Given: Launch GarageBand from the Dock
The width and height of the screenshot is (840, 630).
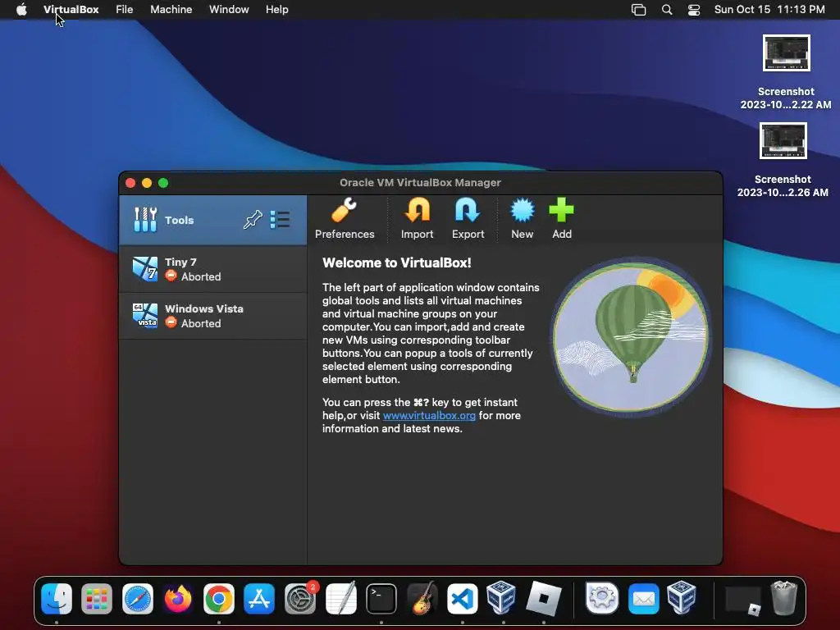Looking at the screenshot, I should pos(422,598).
